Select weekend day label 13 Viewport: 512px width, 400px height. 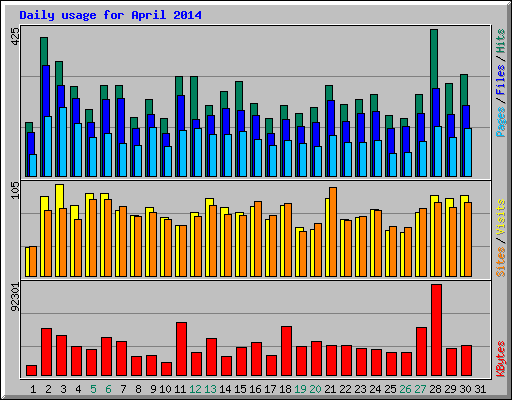click(x=210, y=389)
